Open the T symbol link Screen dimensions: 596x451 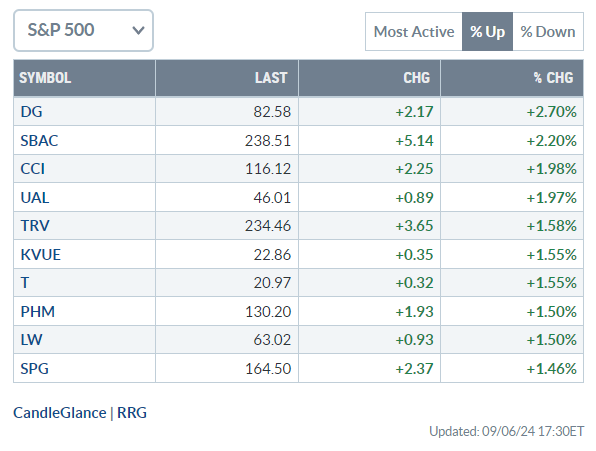click(x=25, y=283)
